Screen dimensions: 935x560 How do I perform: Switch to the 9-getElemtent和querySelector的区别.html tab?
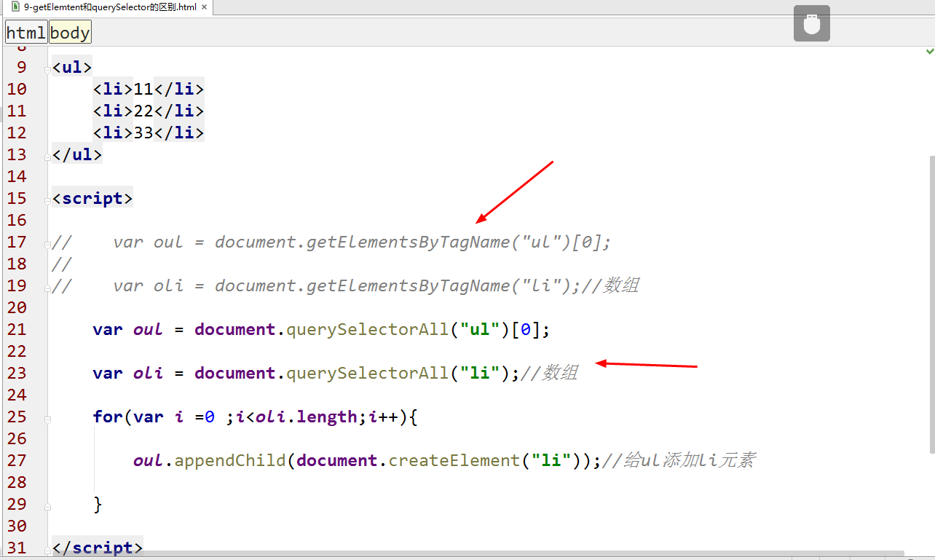click(102, 7)
